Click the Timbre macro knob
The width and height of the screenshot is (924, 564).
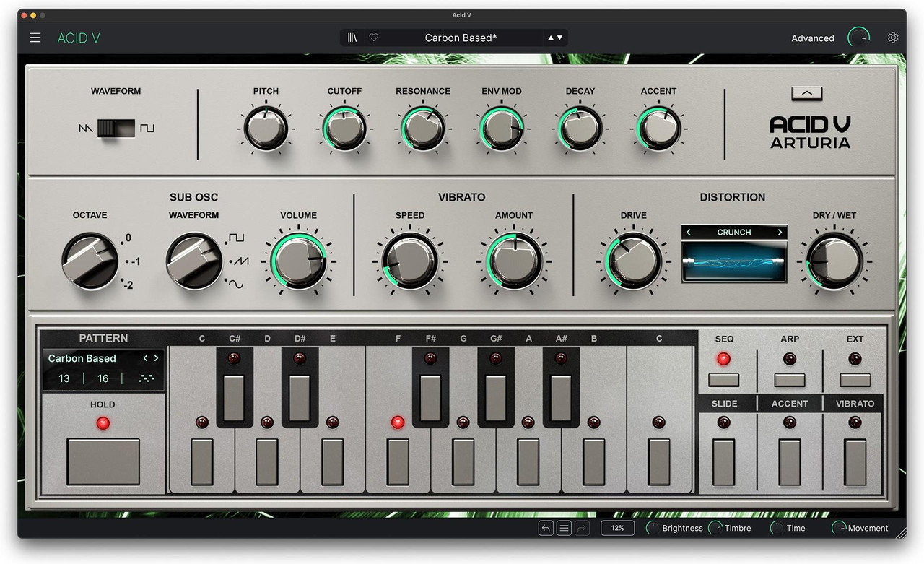[x=715, y=528]
